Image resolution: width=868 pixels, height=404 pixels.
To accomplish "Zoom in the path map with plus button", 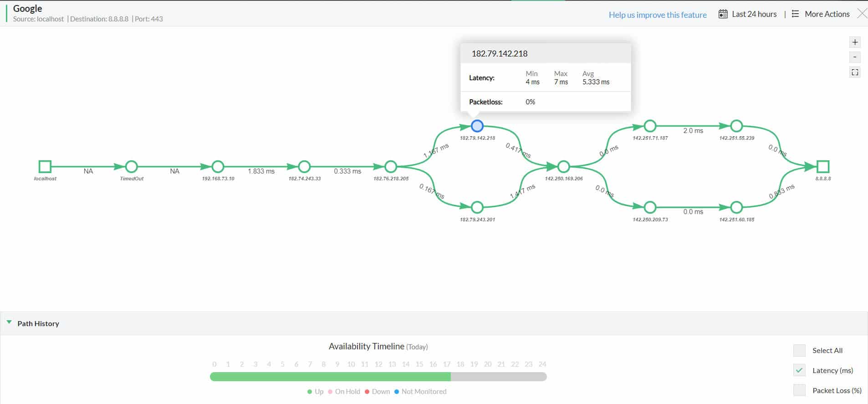I will (855, 42).
